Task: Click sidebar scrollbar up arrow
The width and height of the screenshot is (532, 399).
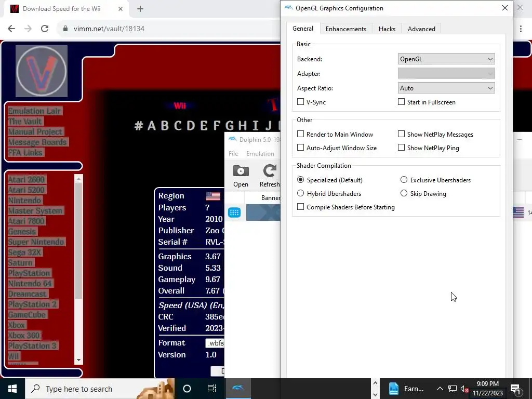Action: (x=79, y=179)
